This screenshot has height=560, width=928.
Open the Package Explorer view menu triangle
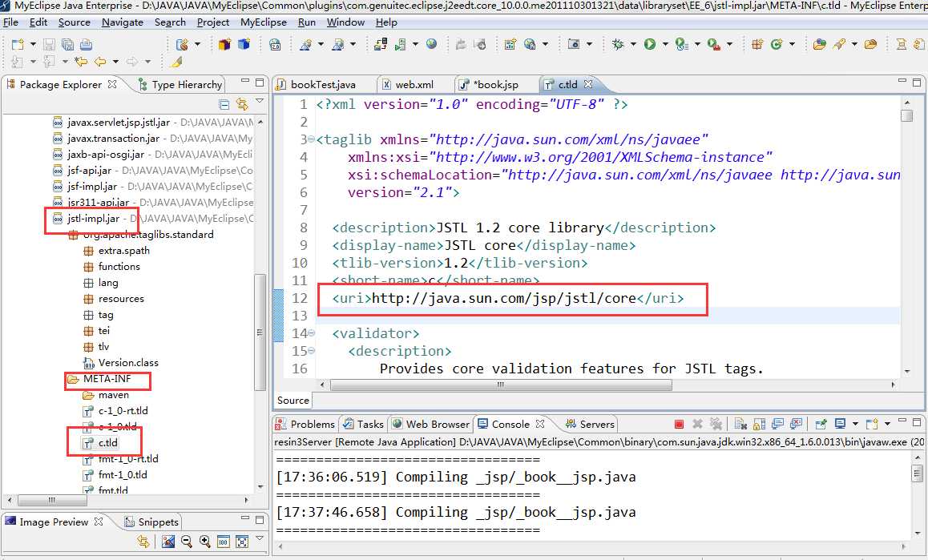click(x=259, y=103)
